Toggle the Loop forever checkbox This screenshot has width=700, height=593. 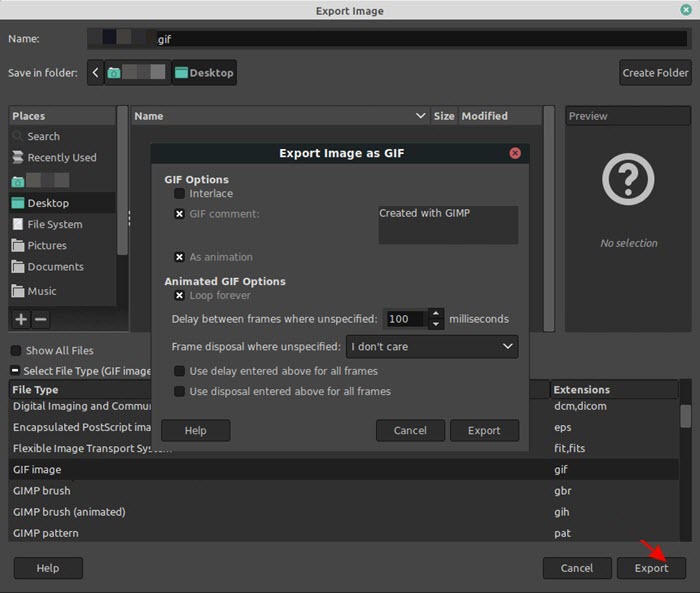[x=179, y=295]
